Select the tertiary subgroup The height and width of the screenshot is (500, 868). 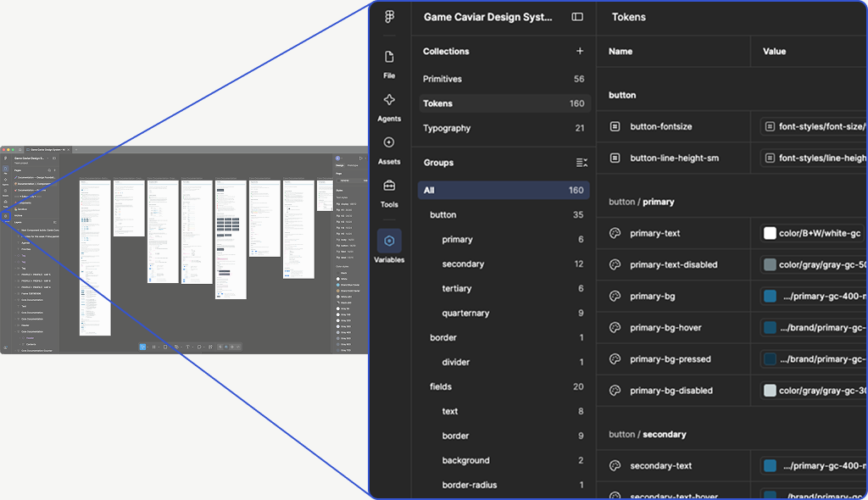coord(504,288)
